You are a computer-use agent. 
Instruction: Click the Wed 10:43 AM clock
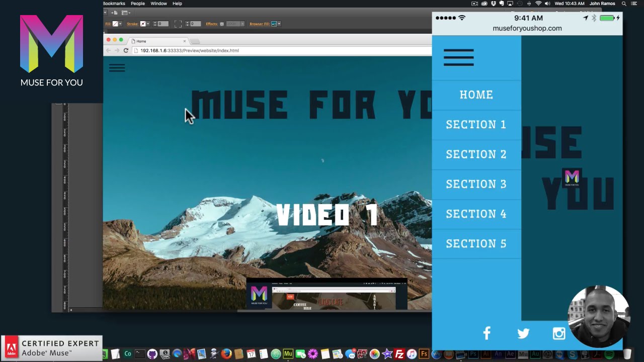click(x=570, y=4)
